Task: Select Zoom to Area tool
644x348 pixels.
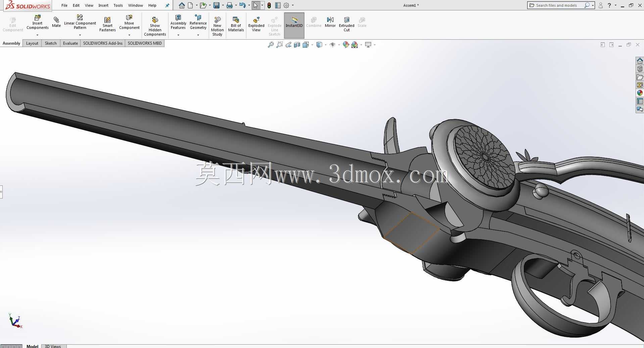Action: point(279,45)
